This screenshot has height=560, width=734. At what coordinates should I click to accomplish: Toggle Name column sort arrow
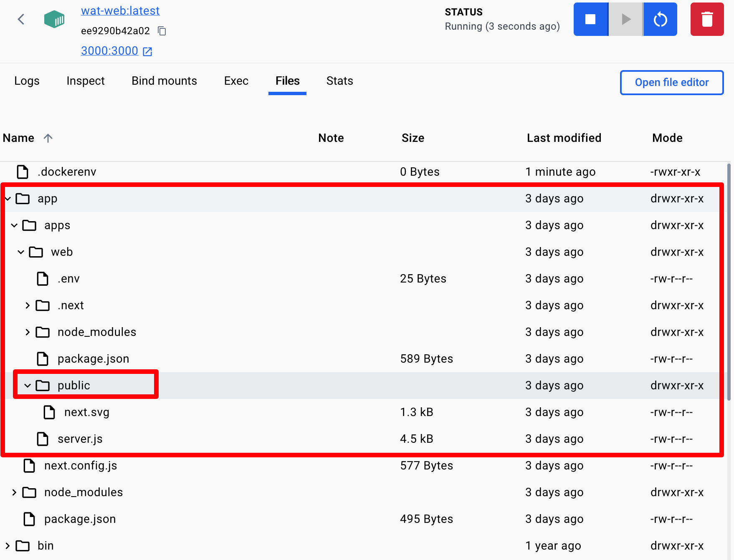coord(48,138)
